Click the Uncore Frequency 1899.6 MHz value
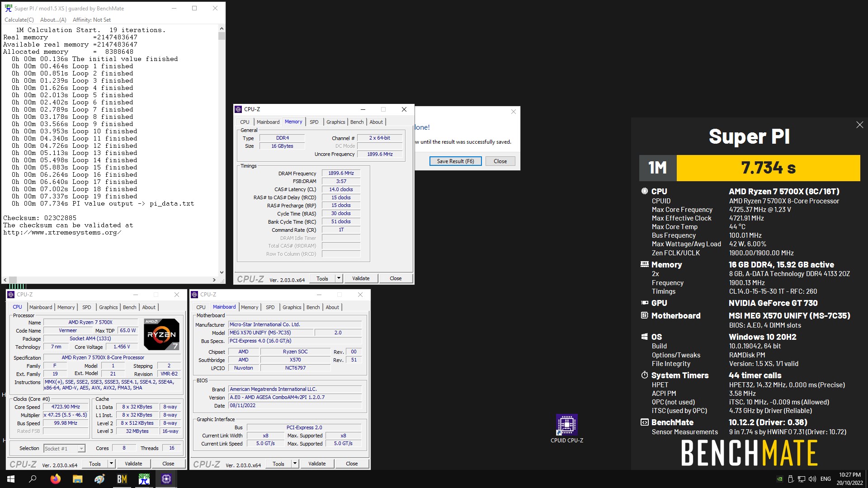This screenshot has height=488, width=868. point(380,154)
